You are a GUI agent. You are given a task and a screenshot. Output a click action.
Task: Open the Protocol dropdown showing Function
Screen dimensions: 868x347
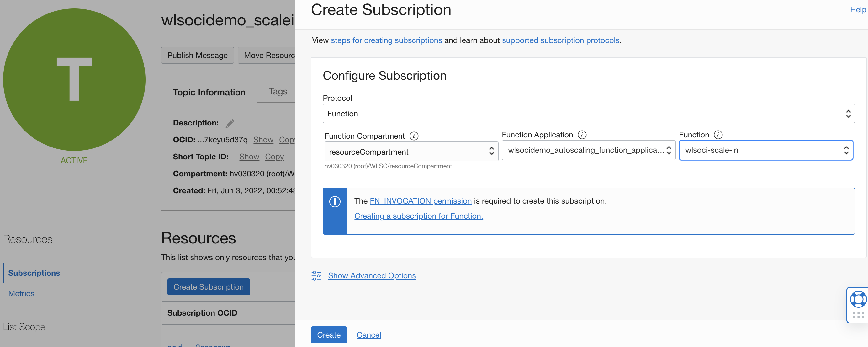pyautogui.click(x=588, y=114)
